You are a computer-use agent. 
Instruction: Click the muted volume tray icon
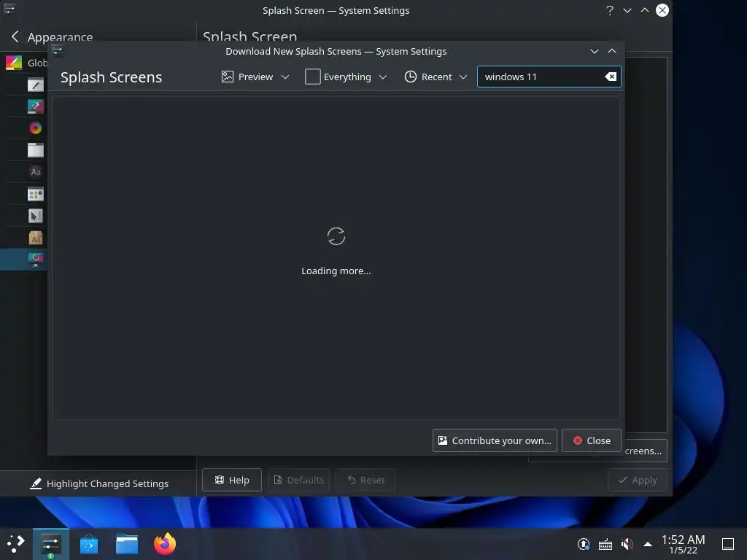point(627,544)
